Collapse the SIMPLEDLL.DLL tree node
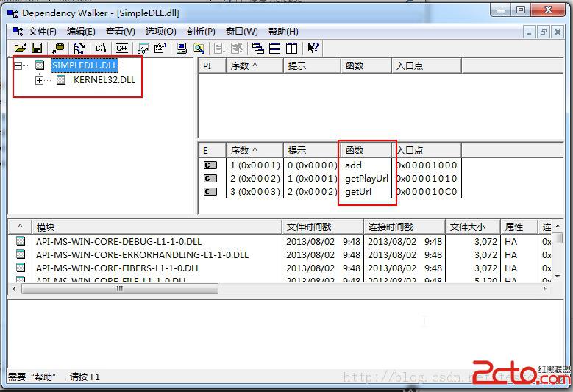 point(18,65)
